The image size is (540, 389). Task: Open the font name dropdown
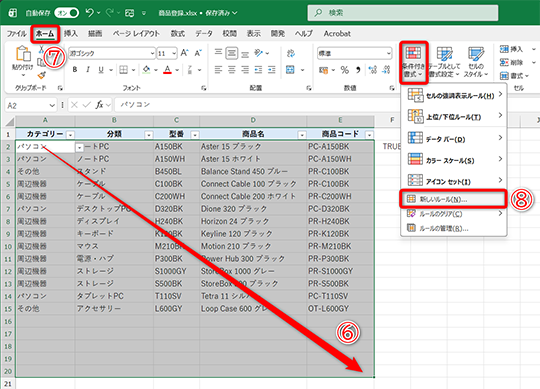coord(152,53)
